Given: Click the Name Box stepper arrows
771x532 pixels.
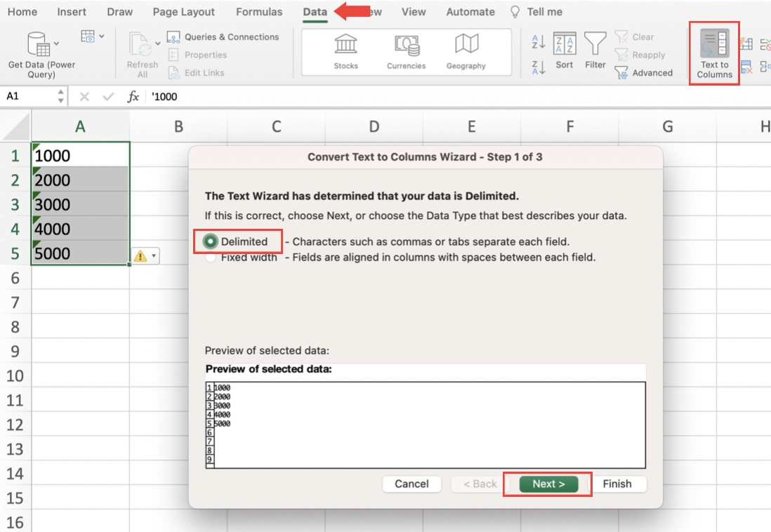Looking at the screenshot, I should click(60, 96).
